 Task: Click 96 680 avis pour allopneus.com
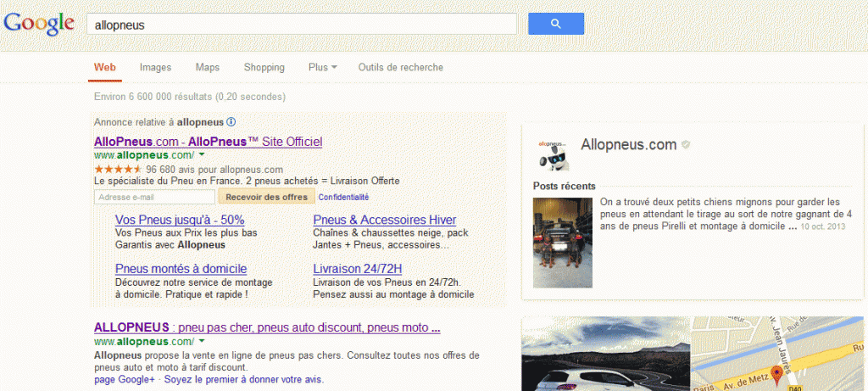pos(214,170)
